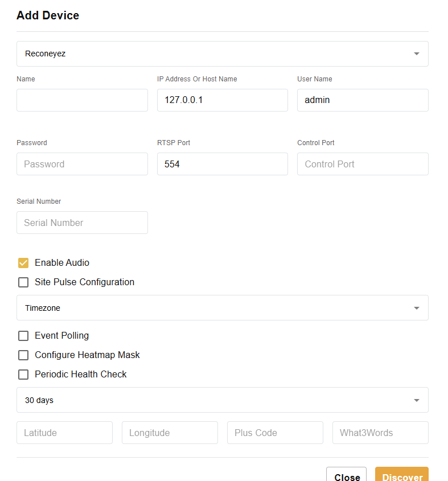Enable Configure Heatmap Mask

[x=23, y=355]
